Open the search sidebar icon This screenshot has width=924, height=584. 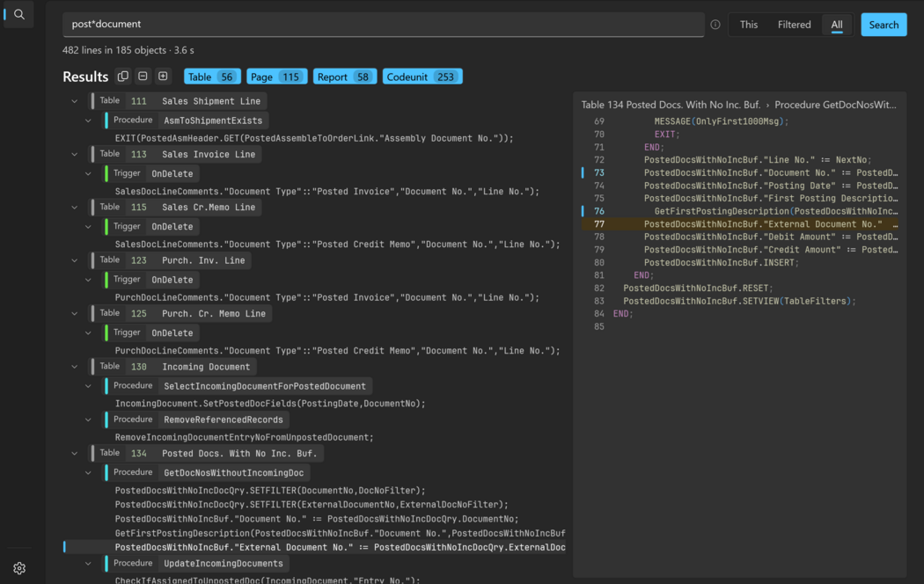(18, 14)
